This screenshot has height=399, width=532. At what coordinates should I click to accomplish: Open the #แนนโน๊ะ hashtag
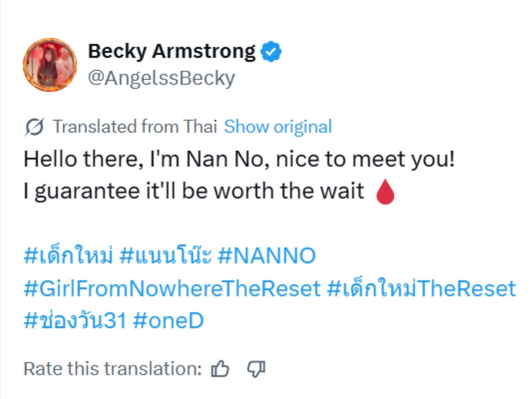[165, 256]
